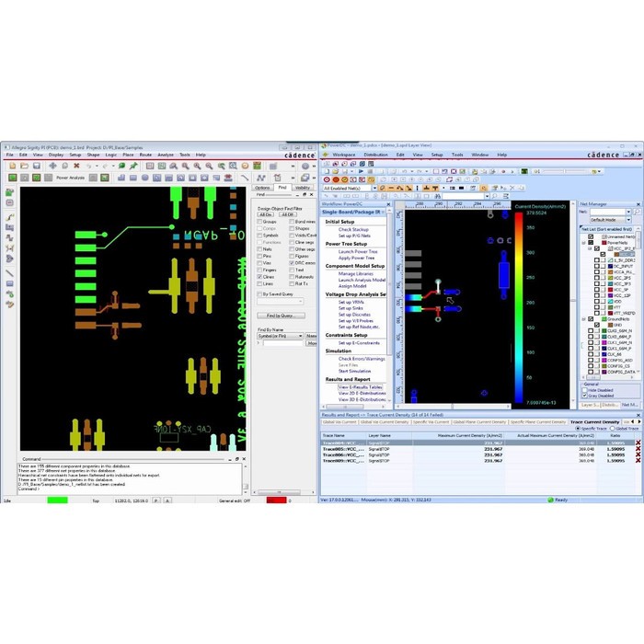Open the Workspace menu in PowerDC
The width and height of the screenshot is (644, 644).
(344, 155)
